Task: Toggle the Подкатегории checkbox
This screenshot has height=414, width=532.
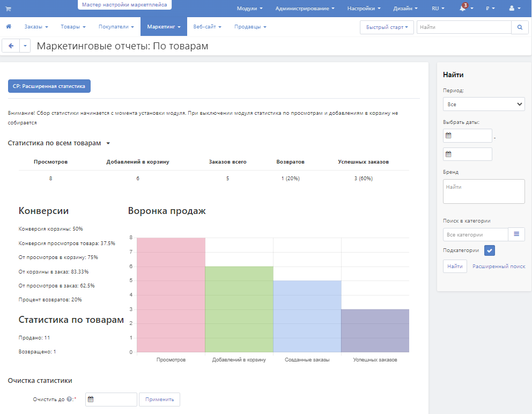Action: tap(489, 250)
